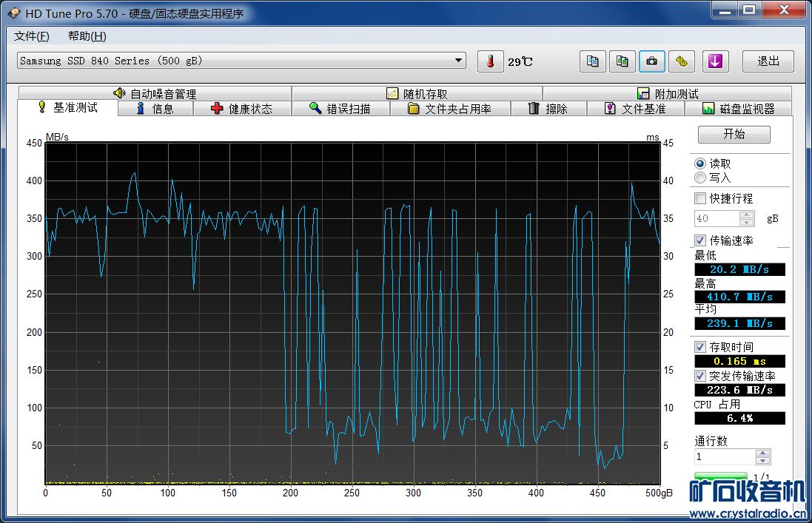Screen dimensions: 812x523
Task: Copy screenshot to clipboard icon
Action: tap(623, 61)
